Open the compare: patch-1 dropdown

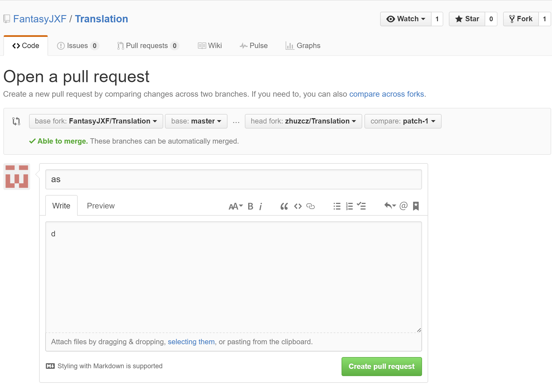point(403,121)
